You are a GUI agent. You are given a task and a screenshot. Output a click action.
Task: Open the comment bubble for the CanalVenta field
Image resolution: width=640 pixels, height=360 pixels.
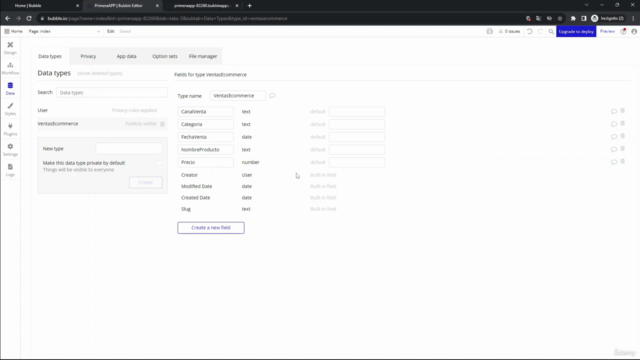click(613, 111)
